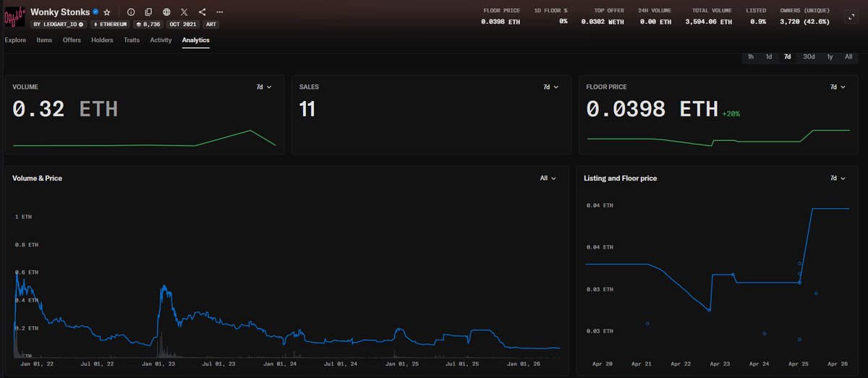Image resolution: width=868 pixels, height=378 pixels.
Task: Select the All global time range
Action: point(848,57)
